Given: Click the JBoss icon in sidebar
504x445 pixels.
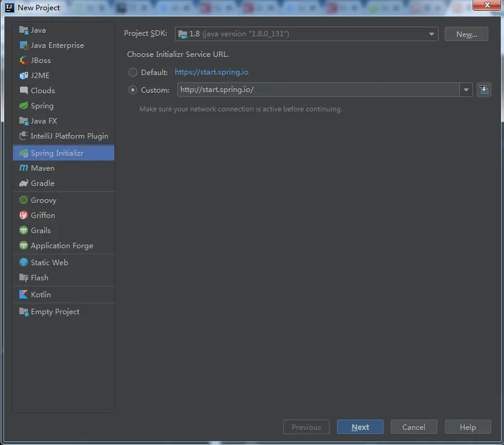Looking at the screenshot, I should point(24,61).
